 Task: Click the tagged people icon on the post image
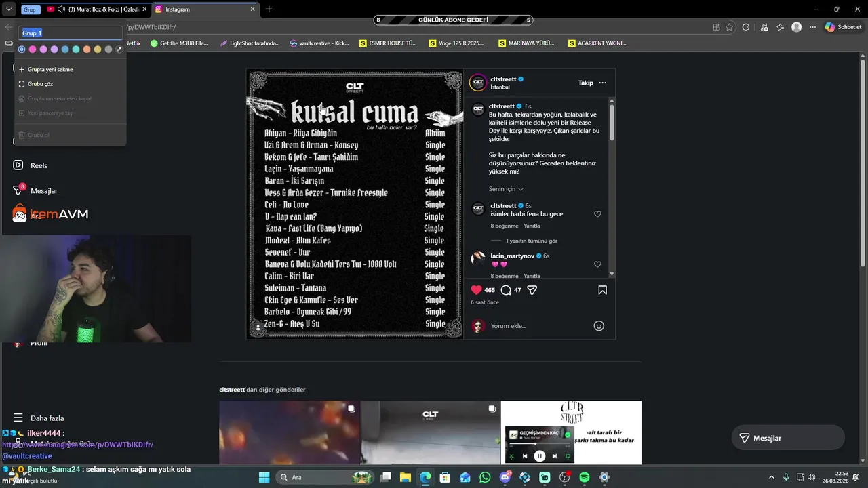258,327
